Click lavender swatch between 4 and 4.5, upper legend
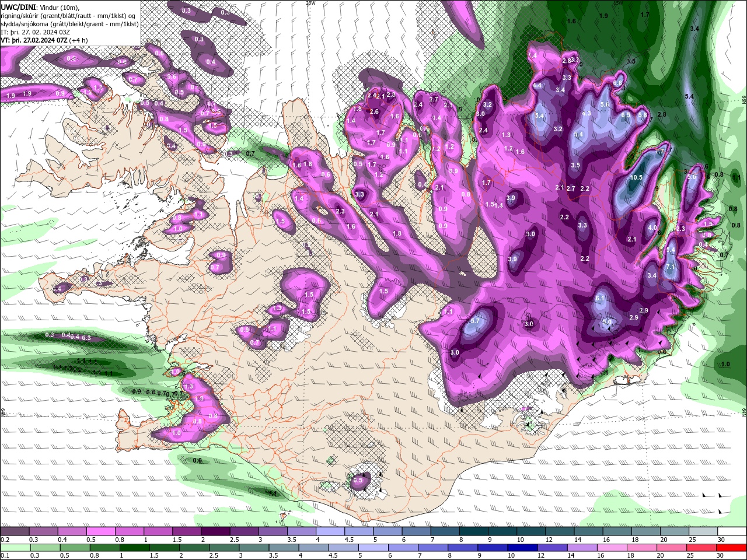Screen dimensions: 747x560 330,531
